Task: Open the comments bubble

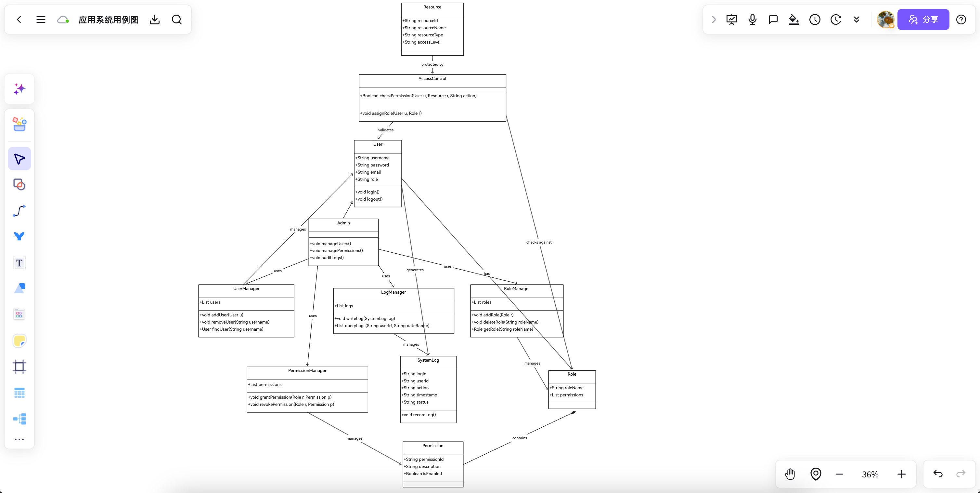Action: tap(773, 20)
